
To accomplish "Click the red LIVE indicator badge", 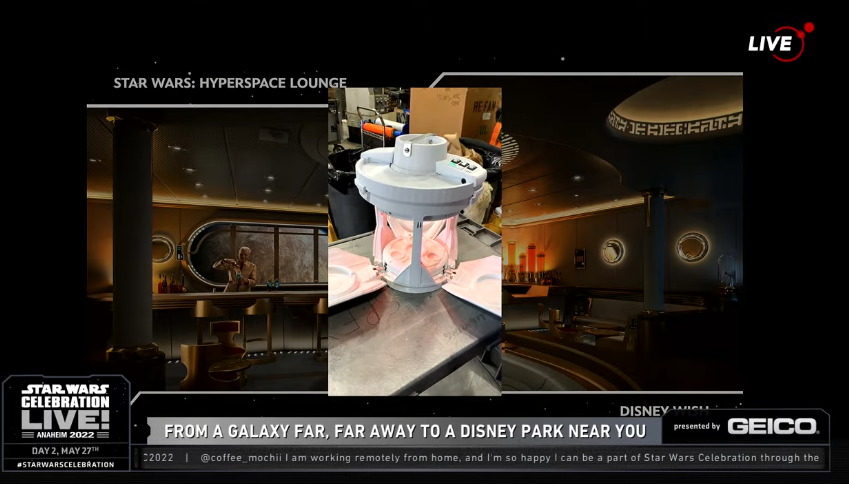I will click(x=780, y=42).
